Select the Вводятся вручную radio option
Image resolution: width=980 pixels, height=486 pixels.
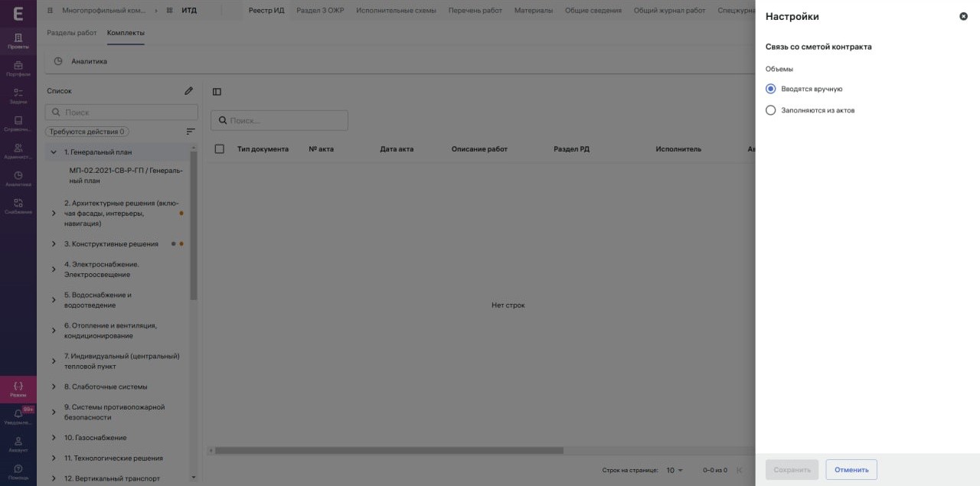[x=771, y=89]
